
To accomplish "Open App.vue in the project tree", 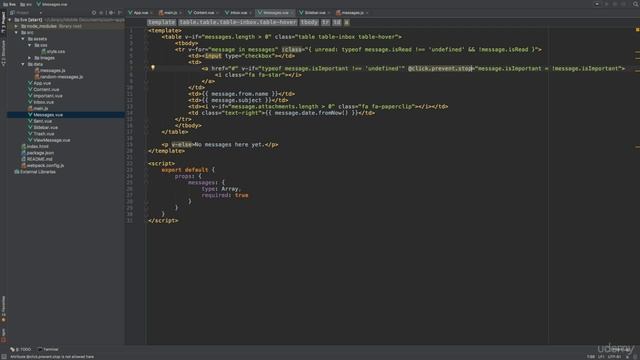I will [x=39, y=83].
